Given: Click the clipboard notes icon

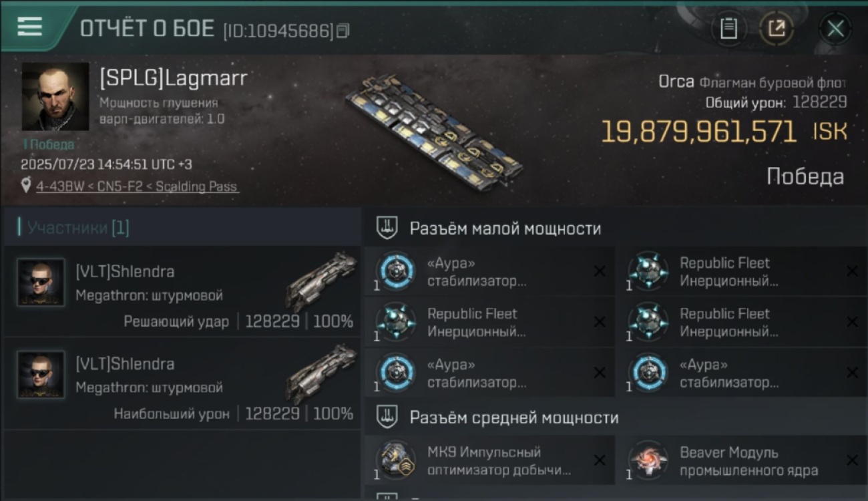Looking at the screenshot, I should (729, 28).
